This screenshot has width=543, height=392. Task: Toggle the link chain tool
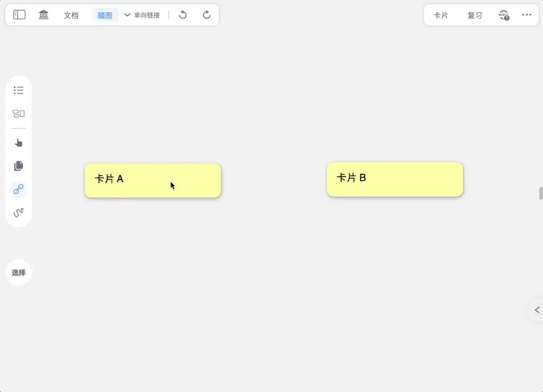pos(19,189)
